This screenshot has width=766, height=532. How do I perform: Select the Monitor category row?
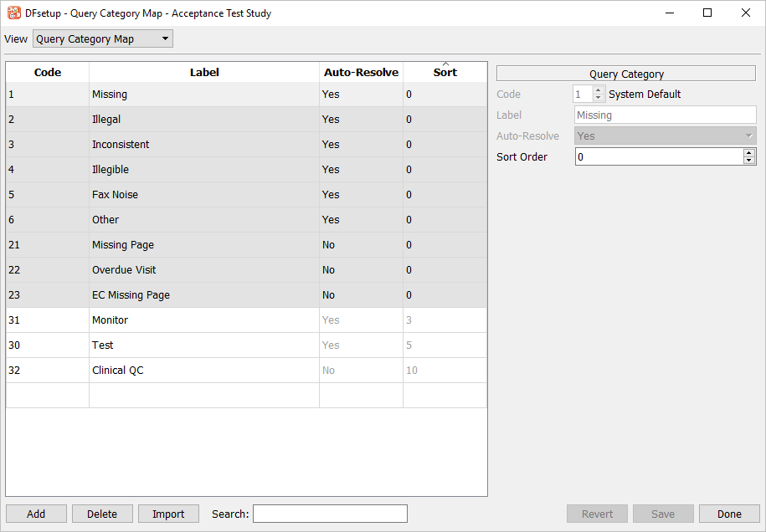pos(110,320)
